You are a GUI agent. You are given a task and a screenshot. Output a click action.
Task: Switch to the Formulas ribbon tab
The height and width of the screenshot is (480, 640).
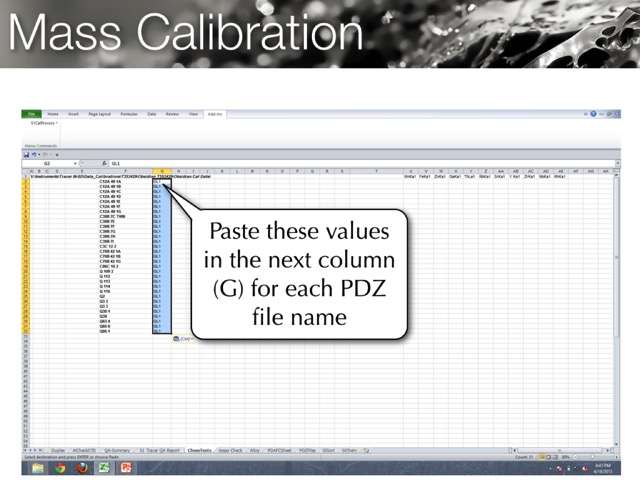click(x=127, y=114)
